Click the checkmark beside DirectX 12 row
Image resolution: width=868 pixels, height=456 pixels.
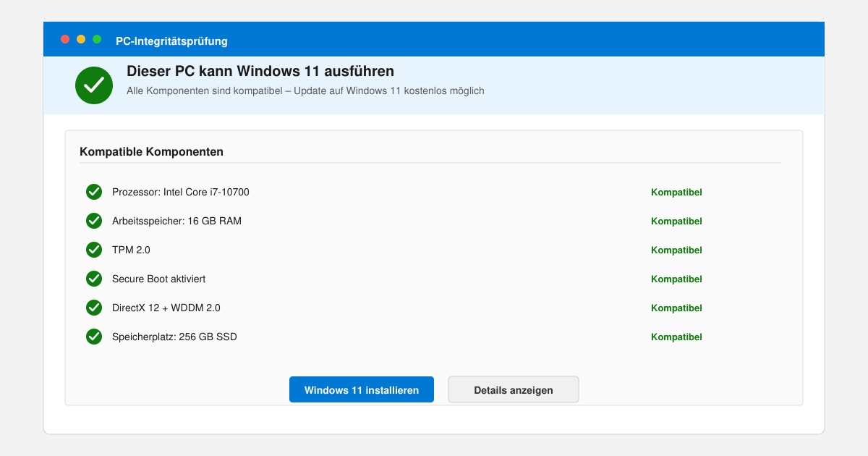tap(94, 308)
